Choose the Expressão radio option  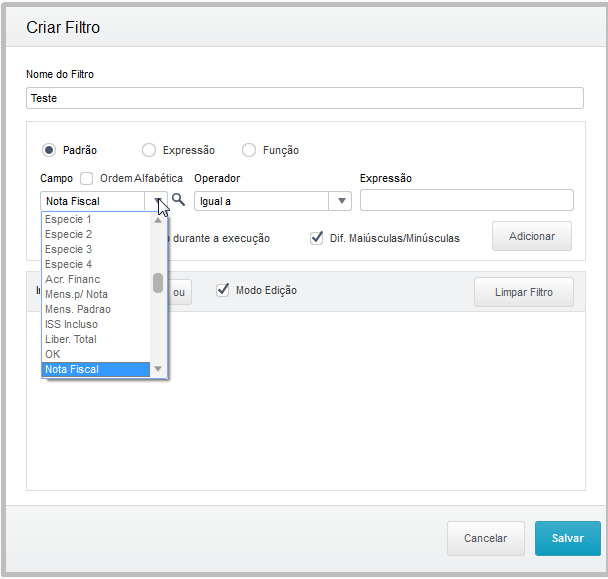[149, 150]
